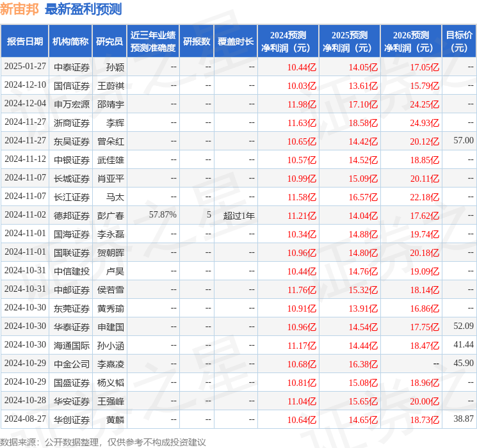Click researcher 孙颖
Viewport: 477px width, 448px height.
pos(115,67)
